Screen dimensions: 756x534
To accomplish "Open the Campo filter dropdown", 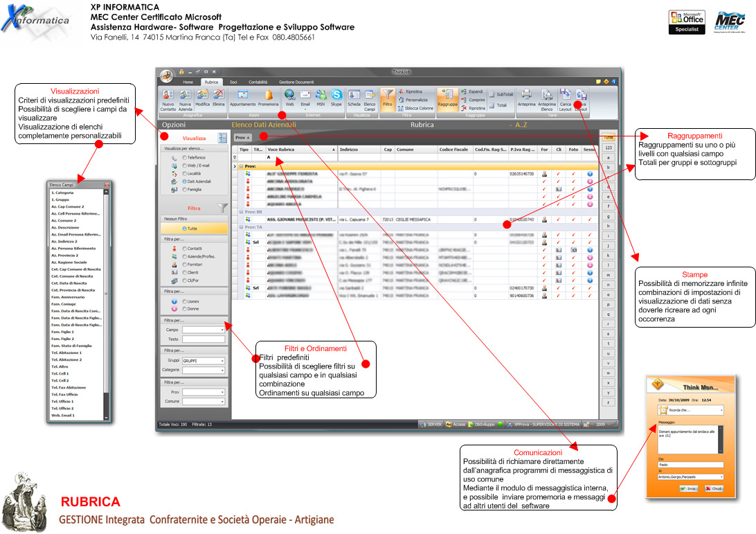I will (x=204, y=330).
